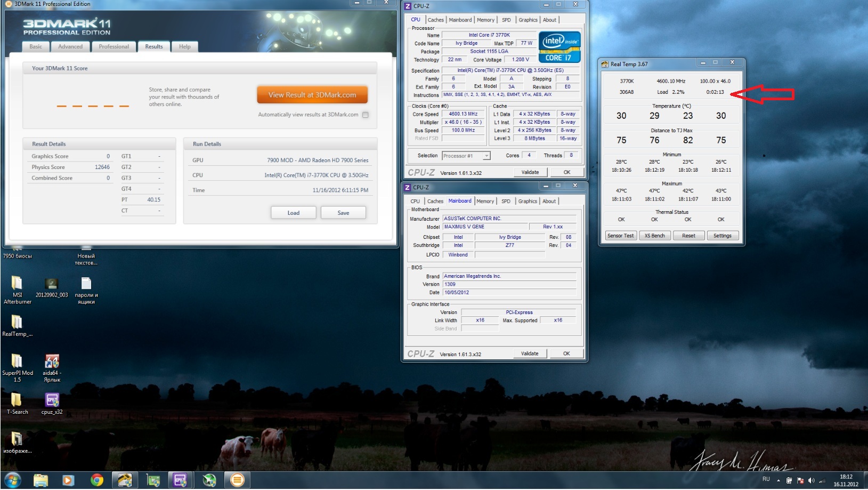The height and width of the screenshot is (490, 868).
Task: Open the Help tab in 3DMark
Action: (x=185, y=46)
